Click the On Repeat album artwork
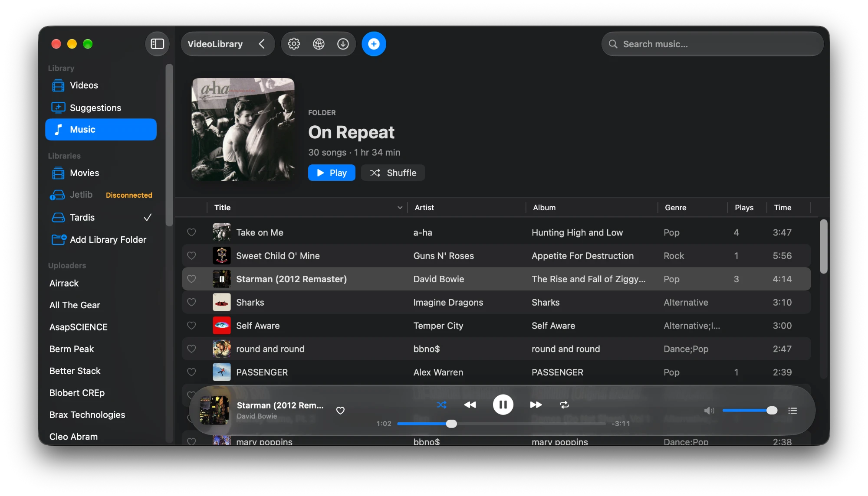 coord(243,129)
